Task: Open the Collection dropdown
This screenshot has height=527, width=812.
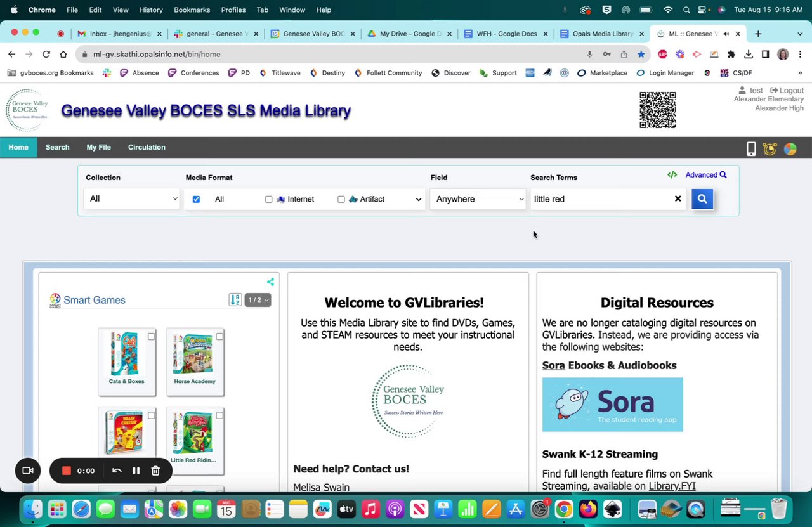Action: (x=133, y=199)
